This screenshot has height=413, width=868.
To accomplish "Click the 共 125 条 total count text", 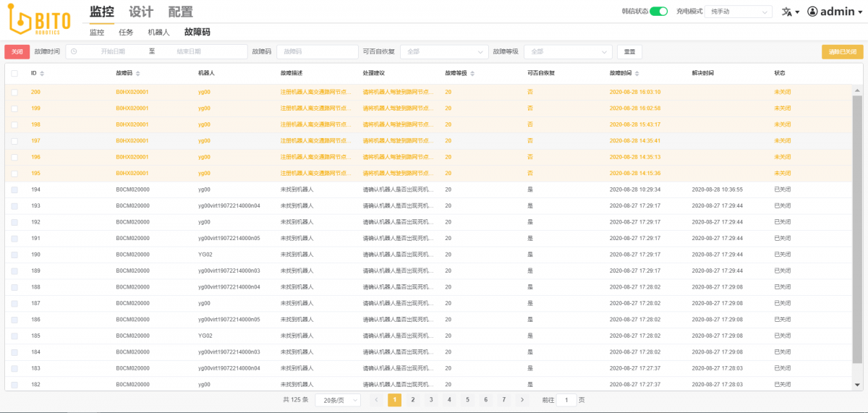I will click(296, 399).
